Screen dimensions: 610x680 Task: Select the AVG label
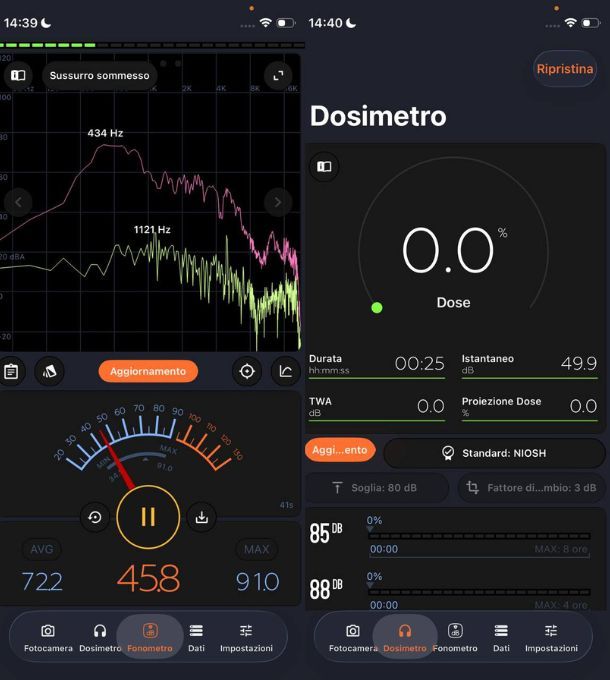(x=42, y=549)
